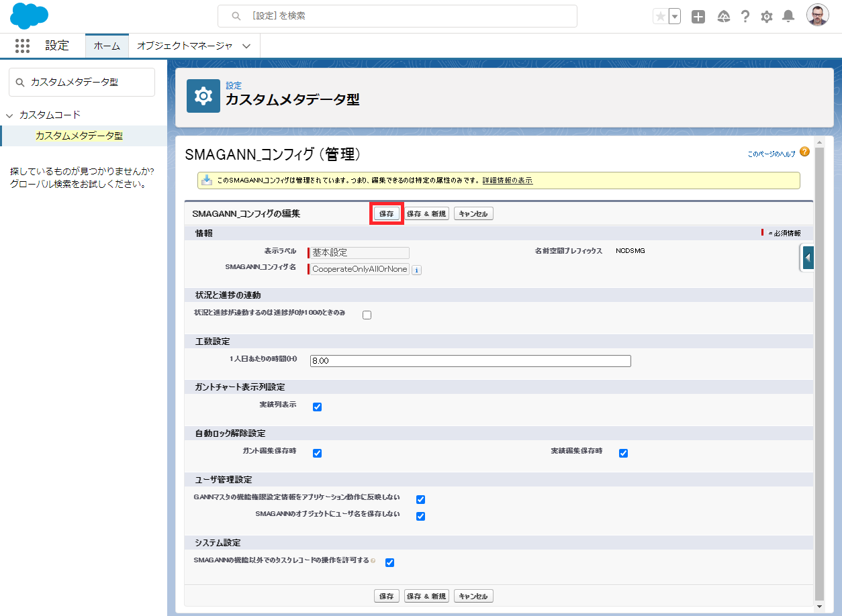Uncheck the 実績編集保存時 checkbox
Image resolution: width=842 pixels, height=616 pixels.
(623, 453)
